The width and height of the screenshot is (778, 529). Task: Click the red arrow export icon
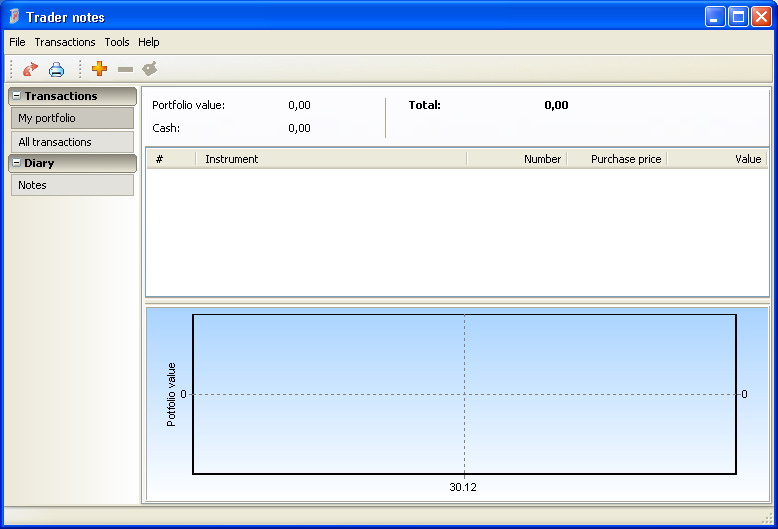[30, 69]
